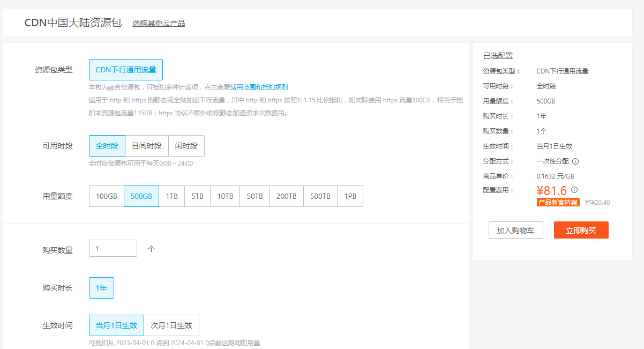Pick the 5TB usage quota
Viewport: 644px width, 349px height.
198,196
